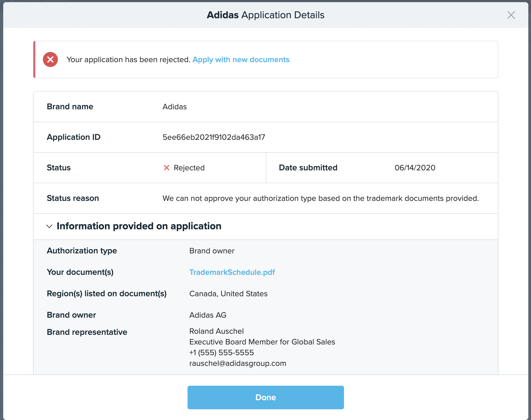This screenshot has height=420, width=531.
Task: Click the Canada, United States regions text
Action: 228,294
